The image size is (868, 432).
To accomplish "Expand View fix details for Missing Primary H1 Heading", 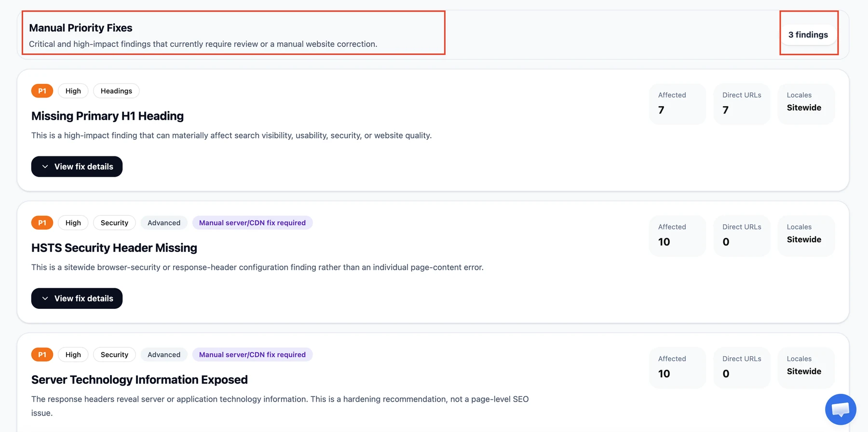I will (x=77, y=167).
